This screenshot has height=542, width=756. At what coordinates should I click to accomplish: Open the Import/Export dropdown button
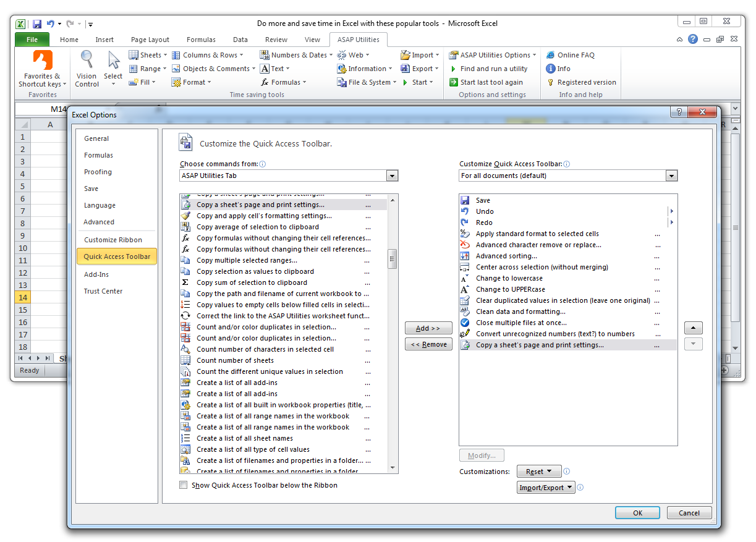tap(546, 488)
